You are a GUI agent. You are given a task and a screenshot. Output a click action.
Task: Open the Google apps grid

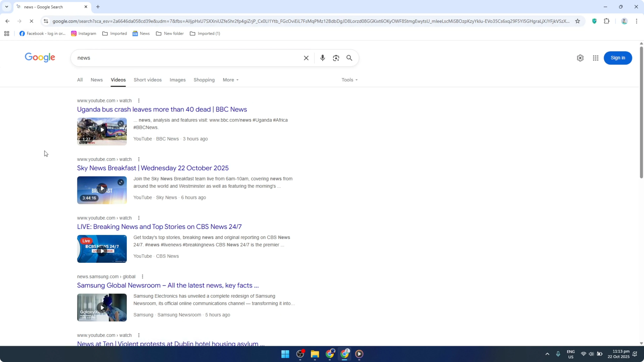(596, 58)
